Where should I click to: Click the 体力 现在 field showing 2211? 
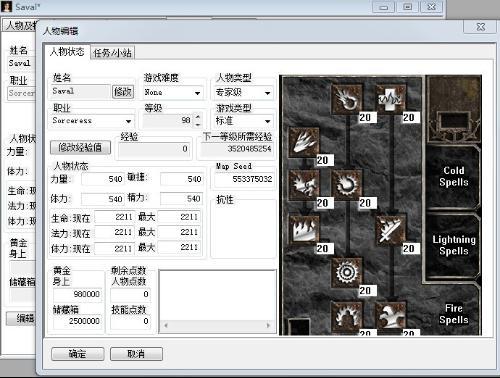coord(115,248)
